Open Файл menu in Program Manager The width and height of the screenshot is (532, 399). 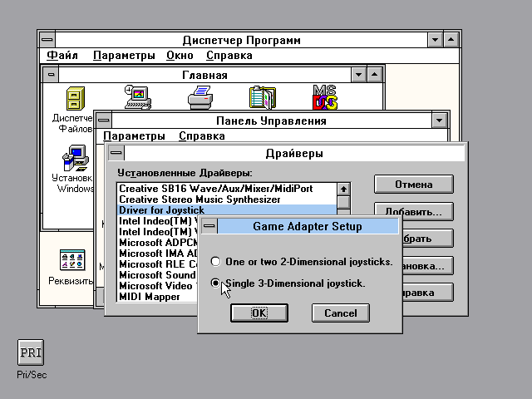[62, 56]
